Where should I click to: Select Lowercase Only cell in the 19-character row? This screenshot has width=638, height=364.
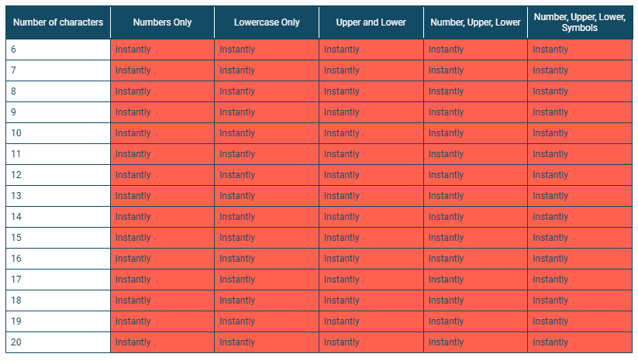coord(267,321)
